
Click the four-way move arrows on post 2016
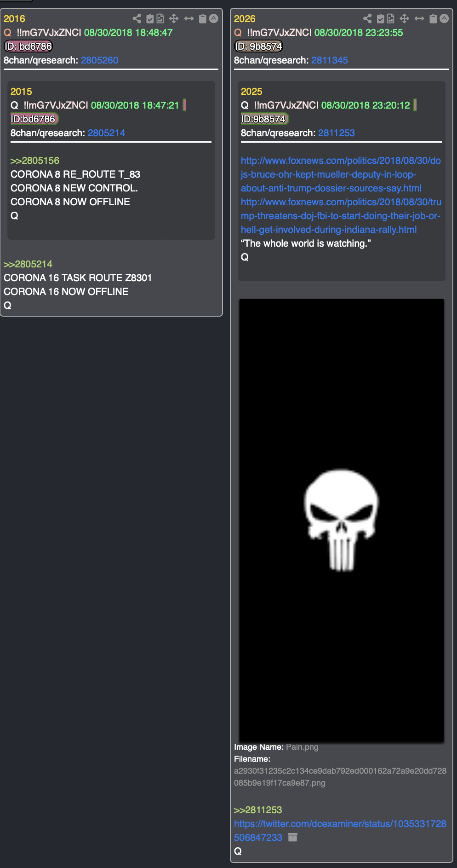click(x=174, y=18)
